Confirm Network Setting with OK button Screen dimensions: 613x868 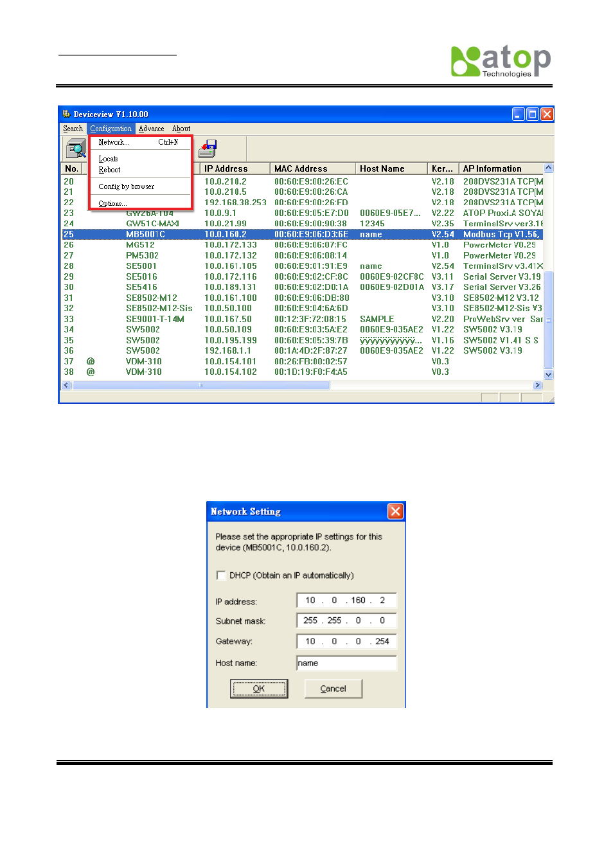[x=259, y=689]
